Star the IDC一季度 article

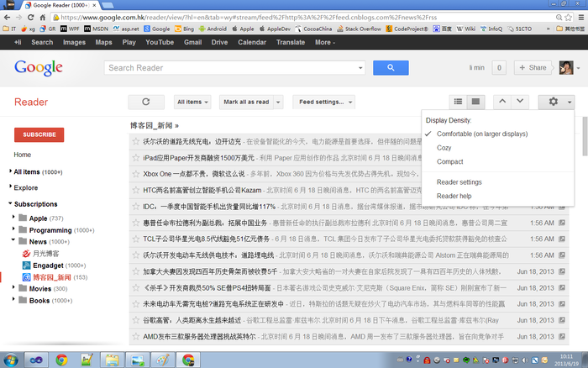tap(136, 207)
